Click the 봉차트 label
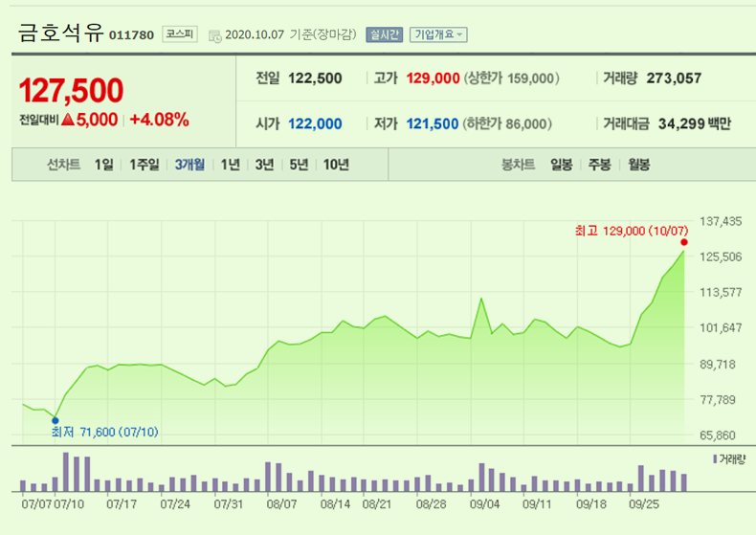This screenshot has width=756, height=535. point(519,165)
